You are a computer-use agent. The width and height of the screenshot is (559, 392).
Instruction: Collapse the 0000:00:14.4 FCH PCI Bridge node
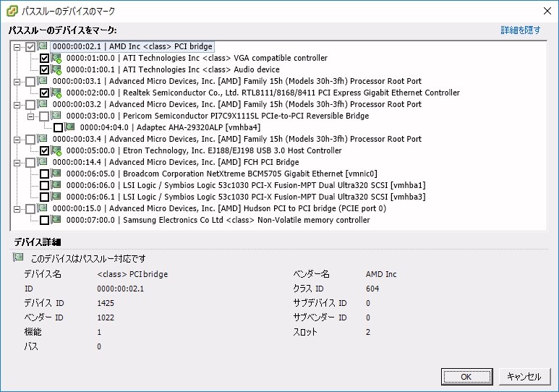(17, 163)
